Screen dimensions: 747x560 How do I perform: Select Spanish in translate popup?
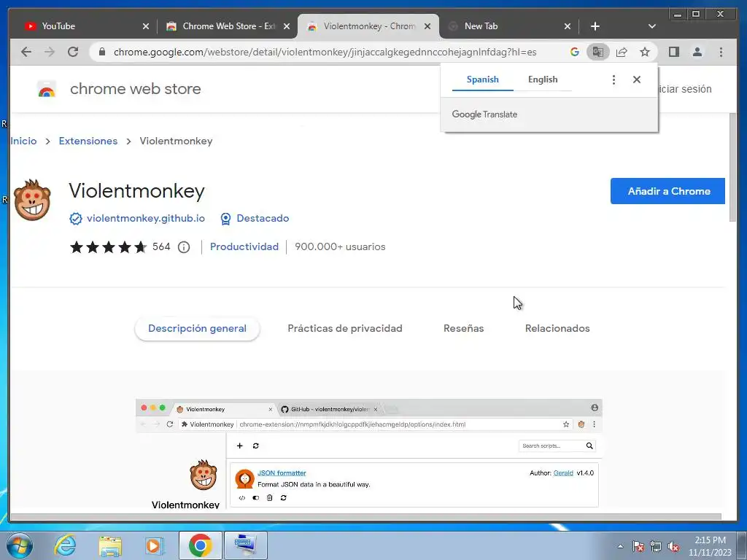(x=483, y=79)
